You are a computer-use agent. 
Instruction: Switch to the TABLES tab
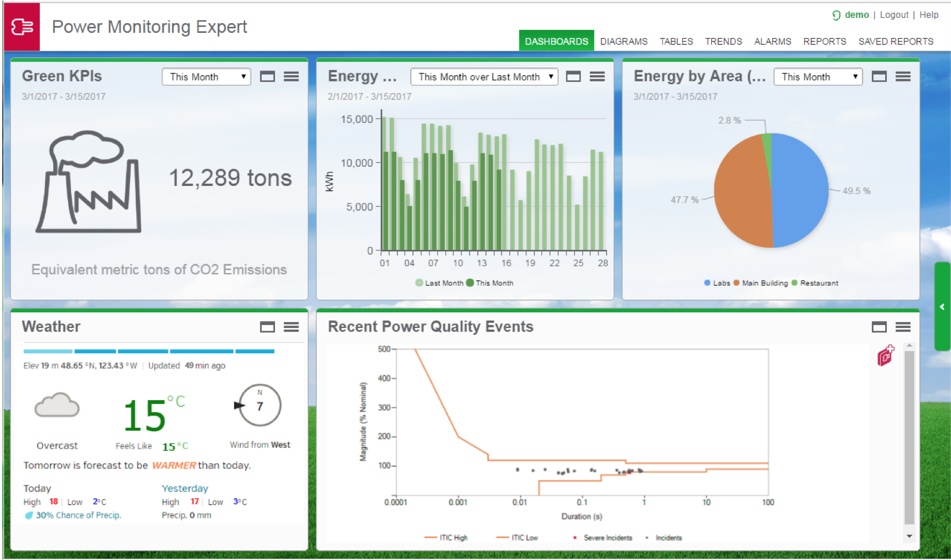coord(677,42)
